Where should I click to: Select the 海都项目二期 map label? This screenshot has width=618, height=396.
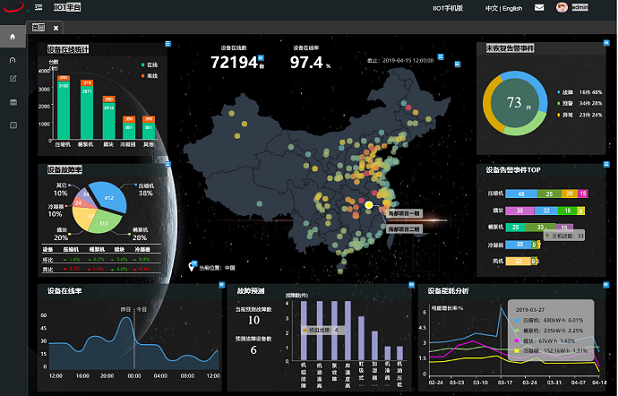pos(404,229)
